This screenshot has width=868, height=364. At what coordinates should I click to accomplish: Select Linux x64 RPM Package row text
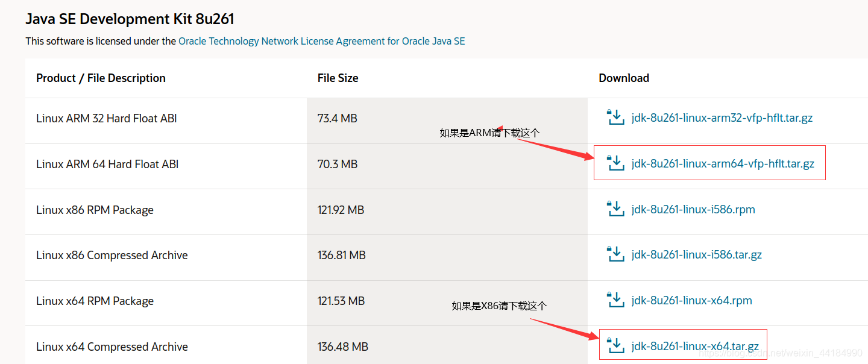(95, 301)
